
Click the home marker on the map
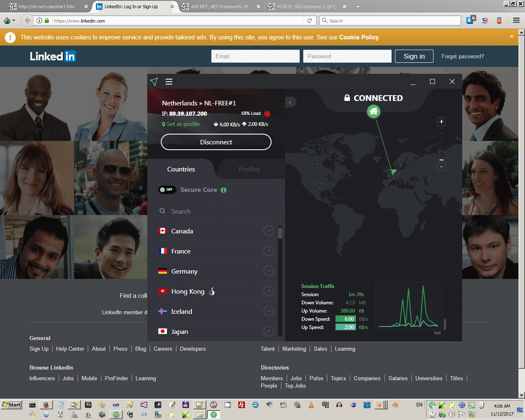coord(374,111)
